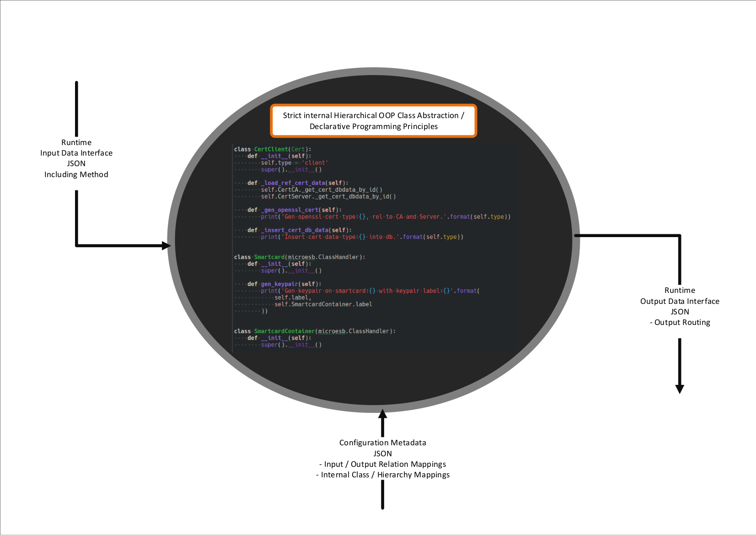Image resolution: width=756 pixels, height=535 pixels.
Task: Click the Runtime Input Data Interface label
Action: pyautogui.click(x=76, y=158)
